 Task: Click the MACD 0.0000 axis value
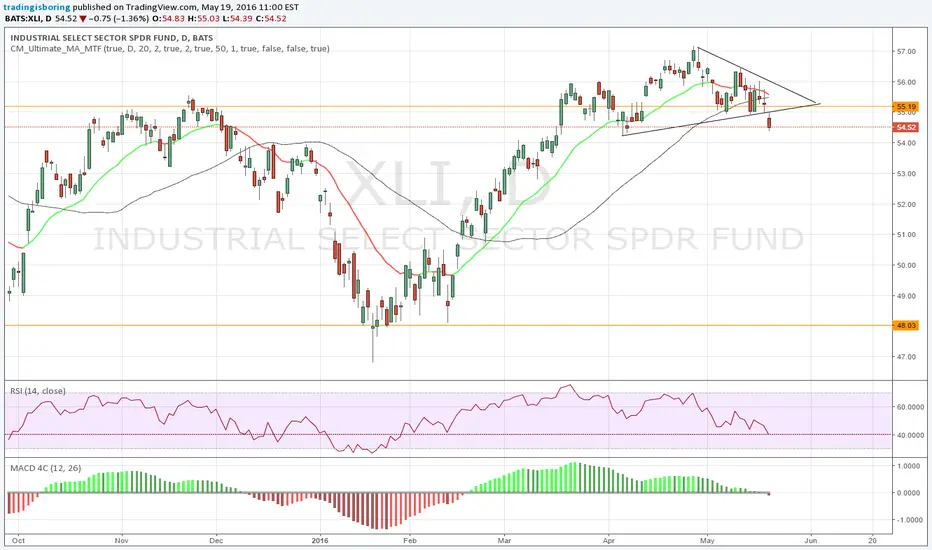pyautogui.click(x=909, y=493)
